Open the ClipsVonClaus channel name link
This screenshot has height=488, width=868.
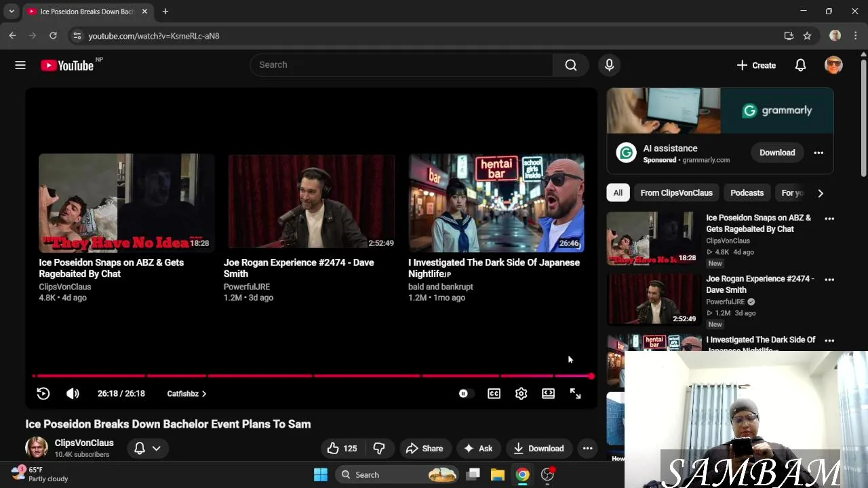pos(84,443)
